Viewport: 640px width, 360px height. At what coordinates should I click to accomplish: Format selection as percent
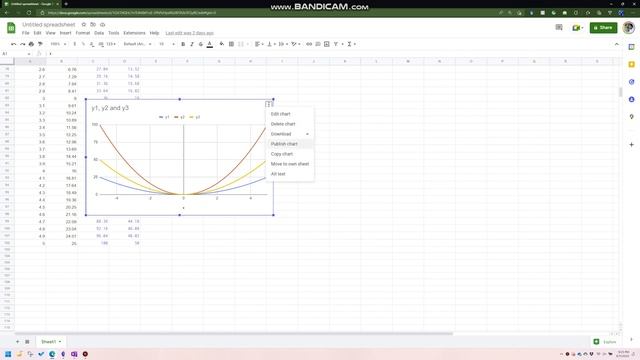pyautogui.click(x=83, y=44)
